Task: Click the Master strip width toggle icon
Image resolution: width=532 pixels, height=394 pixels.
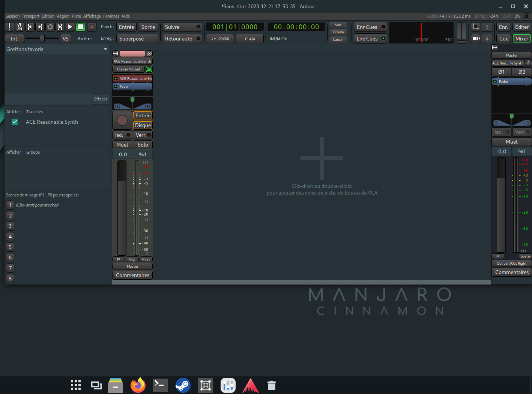Action: (x=495, y=48)
